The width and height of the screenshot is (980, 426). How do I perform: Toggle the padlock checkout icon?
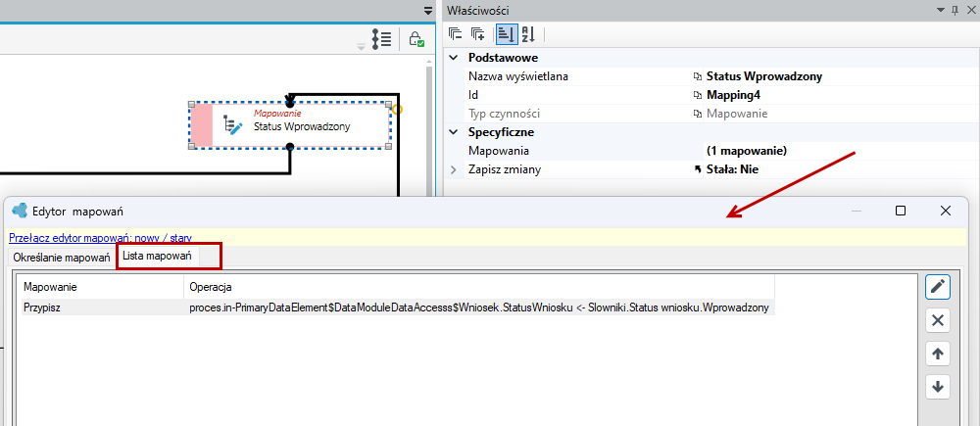(416, 39)
